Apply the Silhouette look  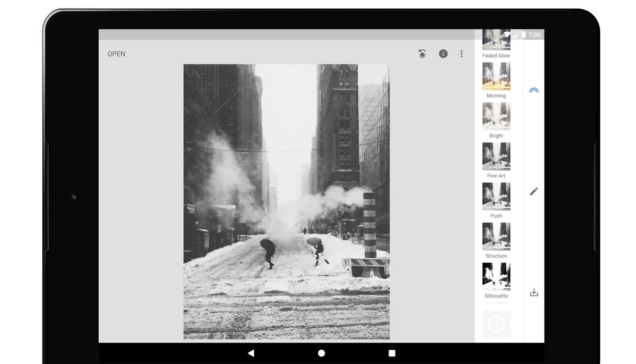pyautogui.click(x=496, y=277)
